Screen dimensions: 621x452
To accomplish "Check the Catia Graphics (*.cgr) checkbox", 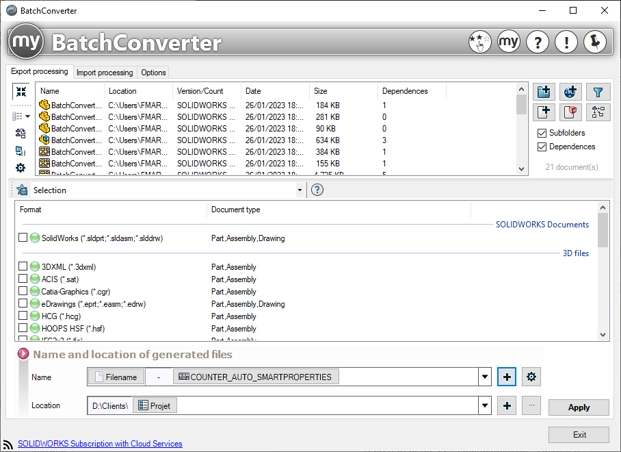I will coord(23,291).
